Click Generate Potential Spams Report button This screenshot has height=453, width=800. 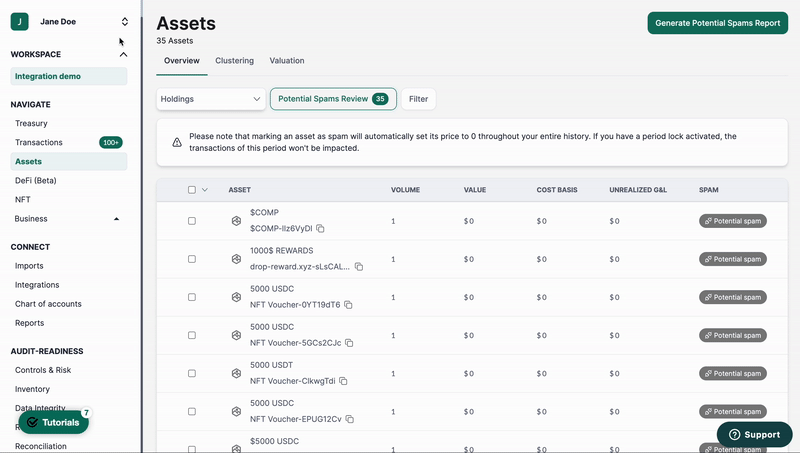coord(717,23)
